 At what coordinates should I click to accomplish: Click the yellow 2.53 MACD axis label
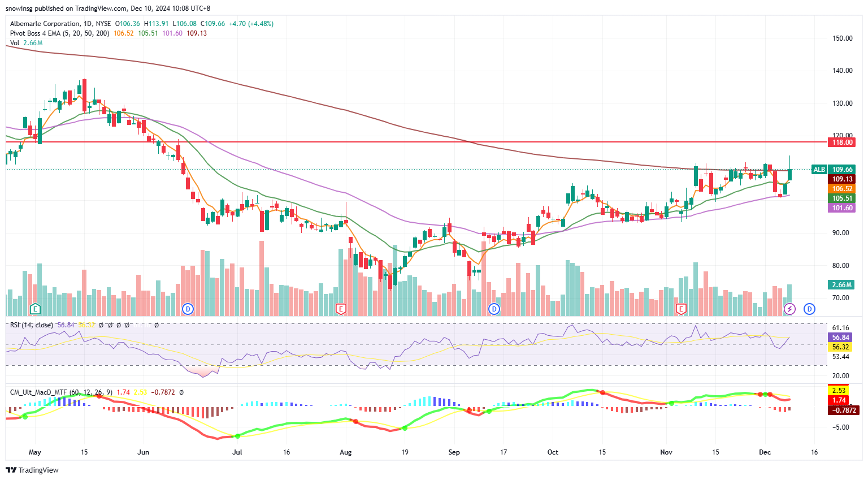coord(839,391)
